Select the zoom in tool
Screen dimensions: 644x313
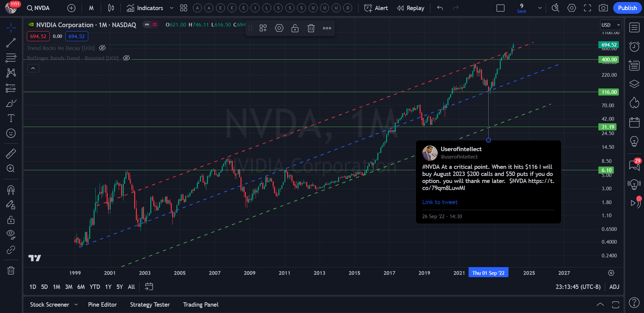click(x=11, y=169)
